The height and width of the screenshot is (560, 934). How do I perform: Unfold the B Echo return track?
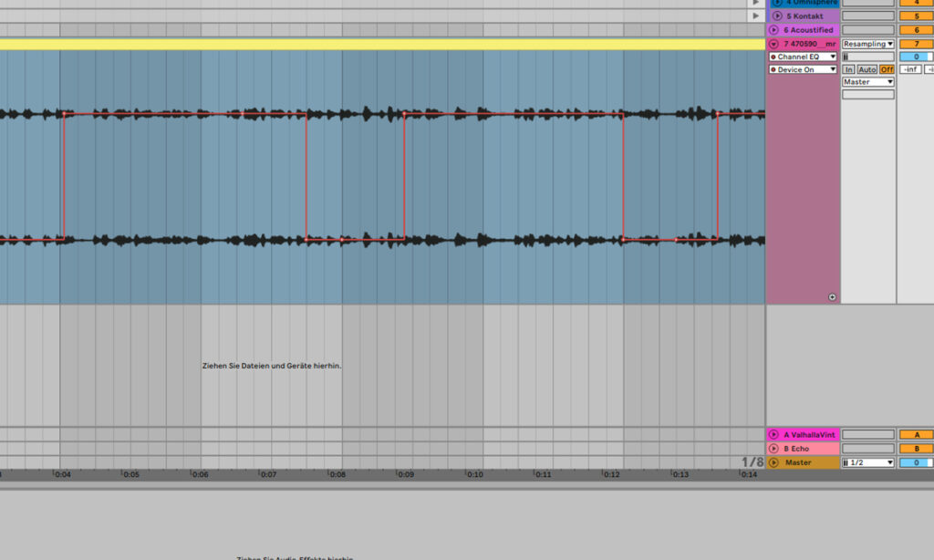click(773, 449)
